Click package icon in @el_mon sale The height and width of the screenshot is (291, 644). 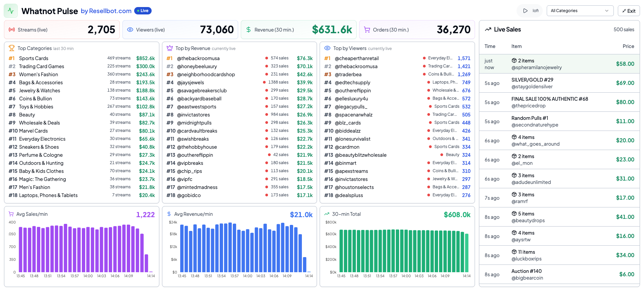pos(514,156)
